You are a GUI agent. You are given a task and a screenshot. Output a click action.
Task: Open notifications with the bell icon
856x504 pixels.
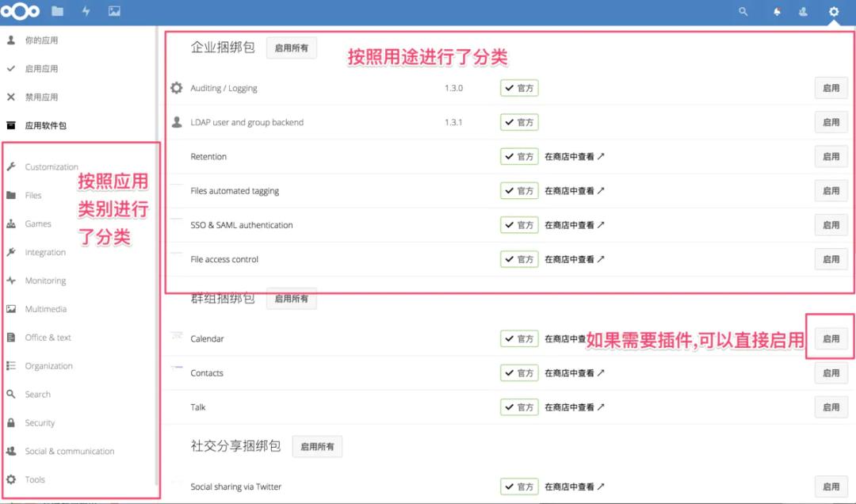pos(777,11)
